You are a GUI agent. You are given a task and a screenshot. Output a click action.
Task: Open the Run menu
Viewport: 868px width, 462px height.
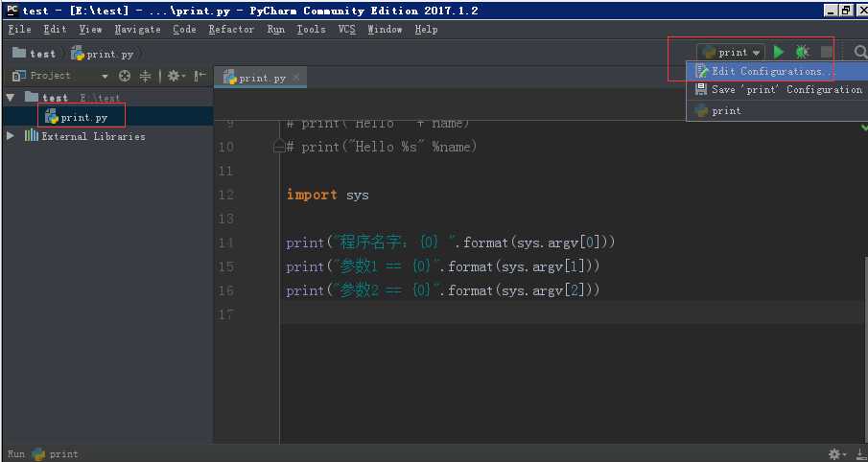pos(275,30)
